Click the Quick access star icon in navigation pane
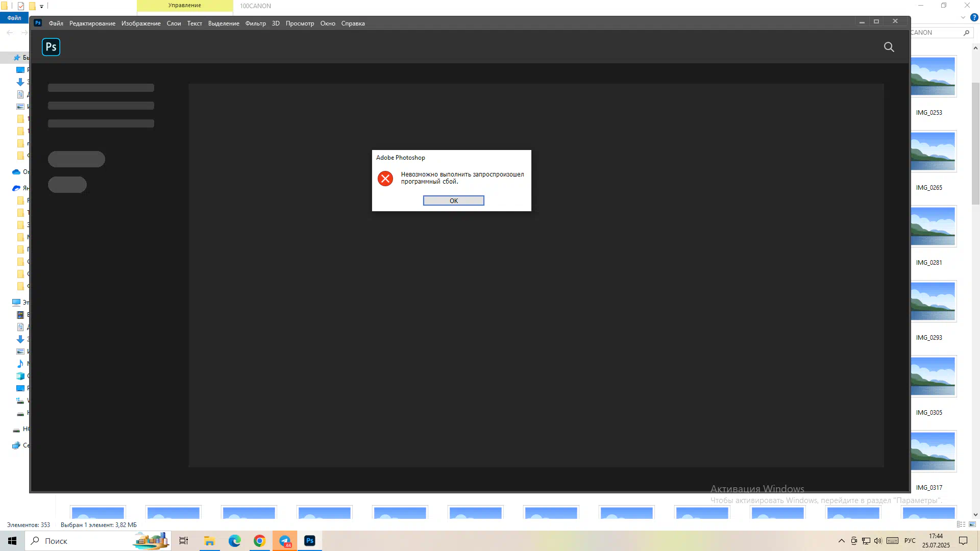Image resolution: width=980 pixels, height=551 pixels. click(x=16, y=58)
